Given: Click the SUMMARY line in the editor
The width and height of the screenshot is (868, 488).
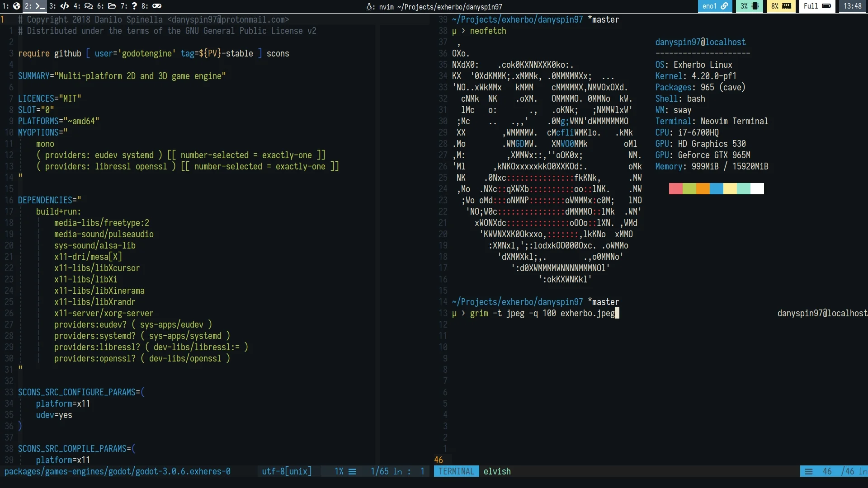Looking at the screenshot, I should click(x=122, y=76).
